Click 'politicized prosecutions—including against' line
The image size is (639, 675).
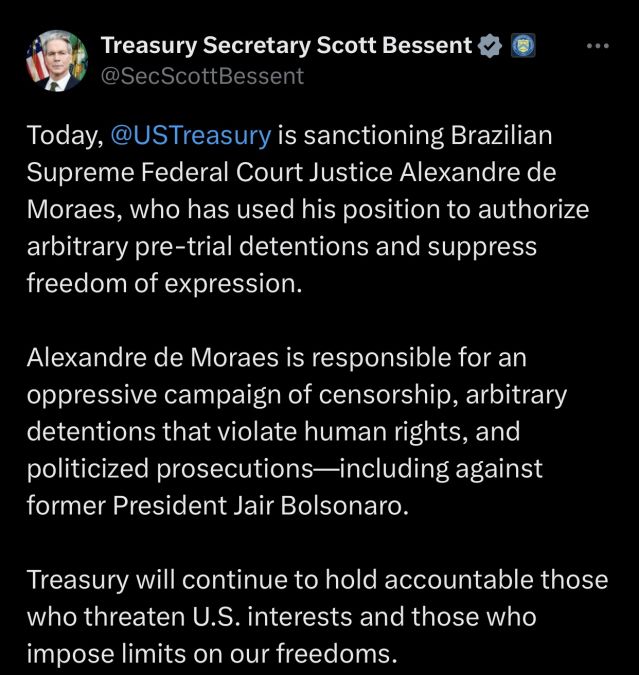click(x=285, y=468)
